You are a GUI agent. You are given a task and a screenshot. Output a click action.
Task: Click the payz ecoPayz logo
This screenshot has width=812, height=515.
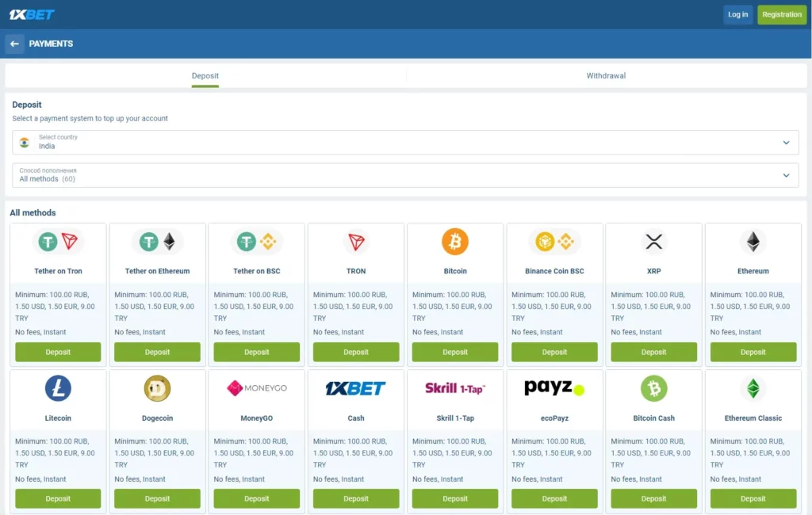(x=553, y=388)
